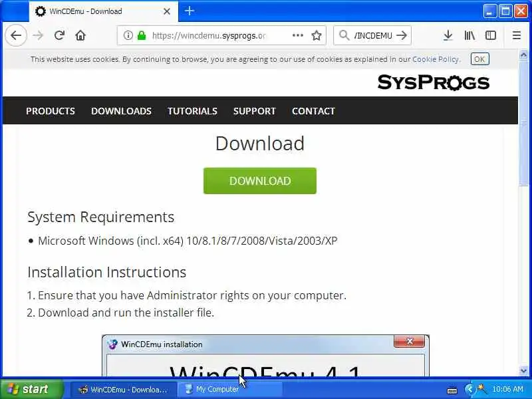Open the DOWNLOADS menu

[121, 111]
